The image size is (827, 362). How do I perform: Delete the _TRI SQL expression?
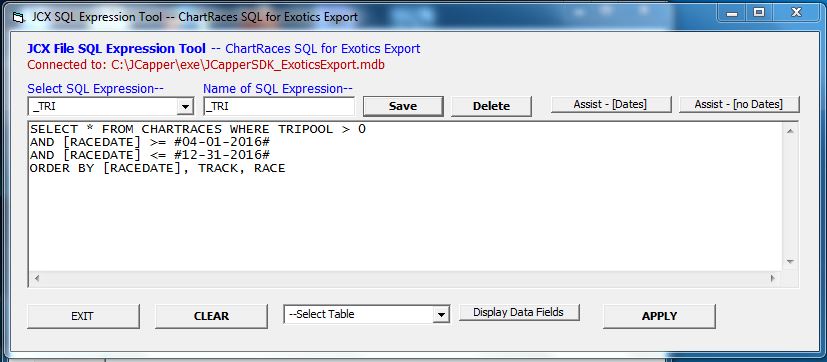[x=491, y=106]
